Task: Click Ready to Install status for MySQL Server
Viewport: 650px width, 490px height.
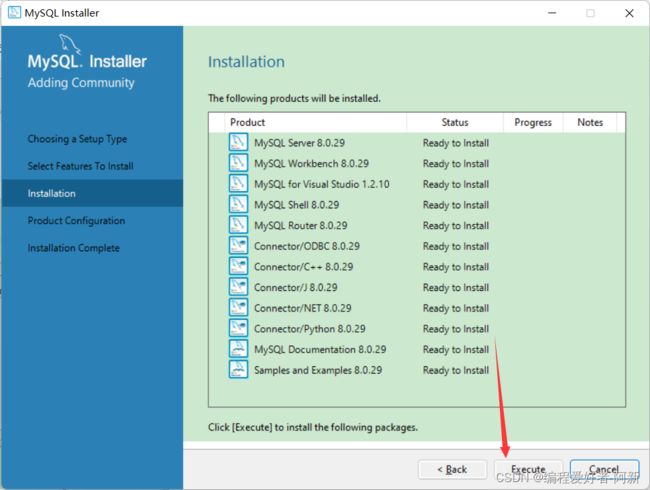Action: pyautogui.click(x=456, y=143)
